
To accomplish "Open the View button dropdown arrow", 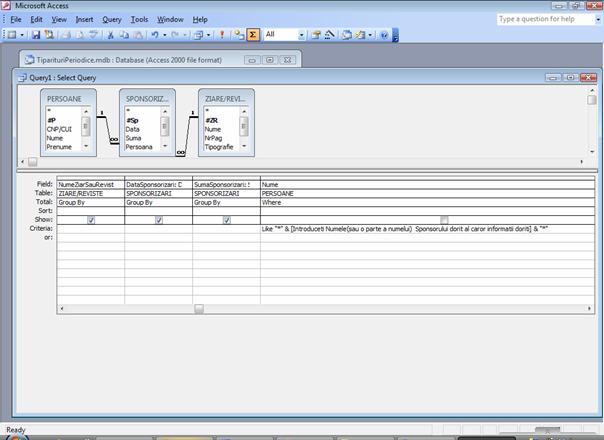I will pos(22,35).
